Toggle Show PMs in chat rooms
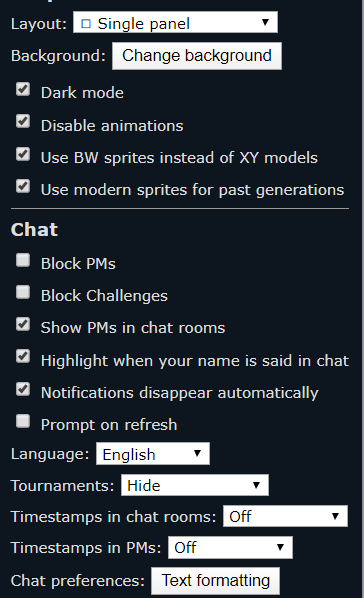 [23, 325]
